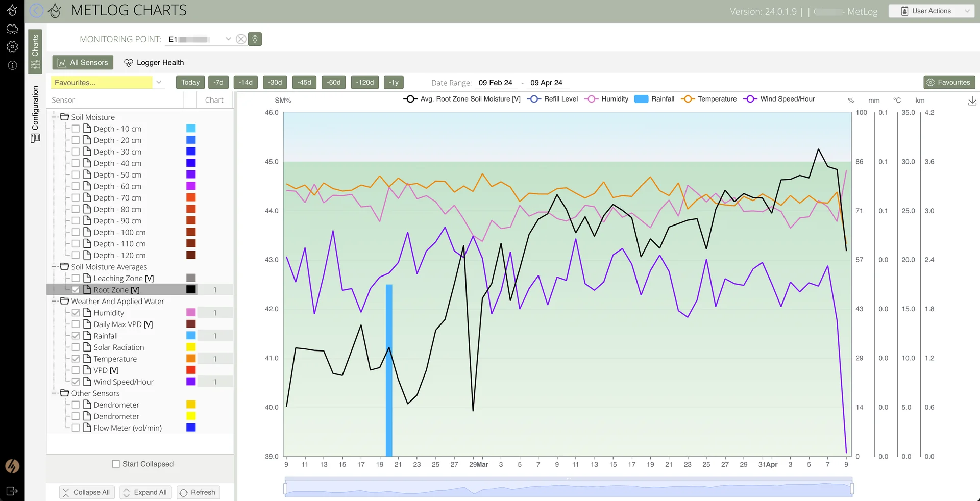Click the Collapse All arrows icon
Screen dimensions: 980x501
[x=66, y=493]
